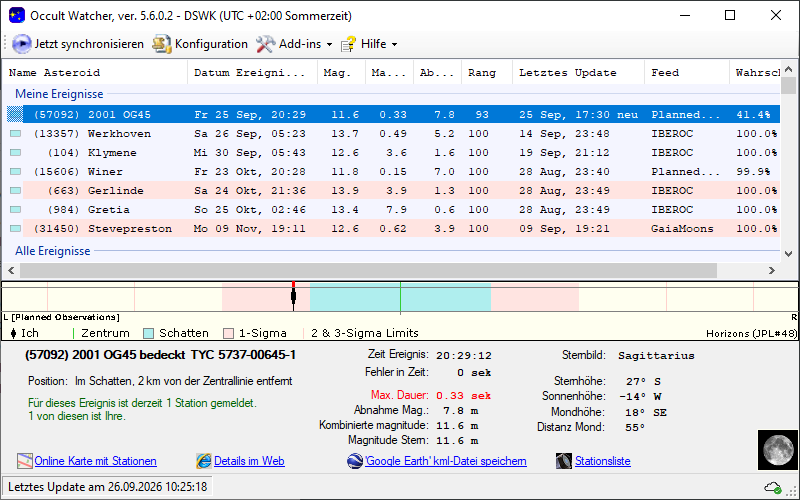Click 41.4% probability cell
Image resolution: width=800 pixels, height=500 pixels.
click(753, 115)
